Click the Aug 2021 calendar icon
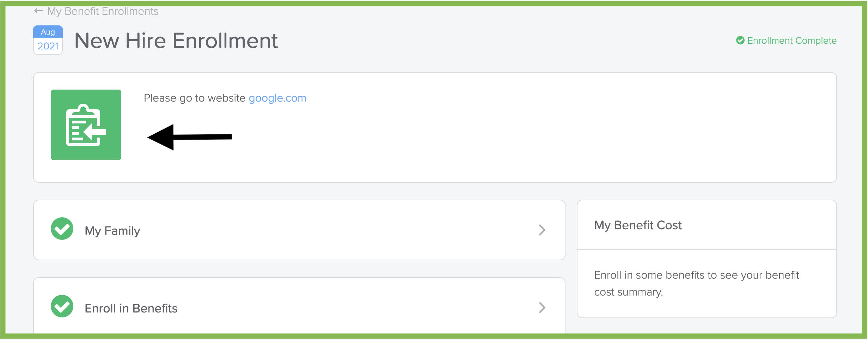Screen dimensions: 868x340 click(48, 40)
